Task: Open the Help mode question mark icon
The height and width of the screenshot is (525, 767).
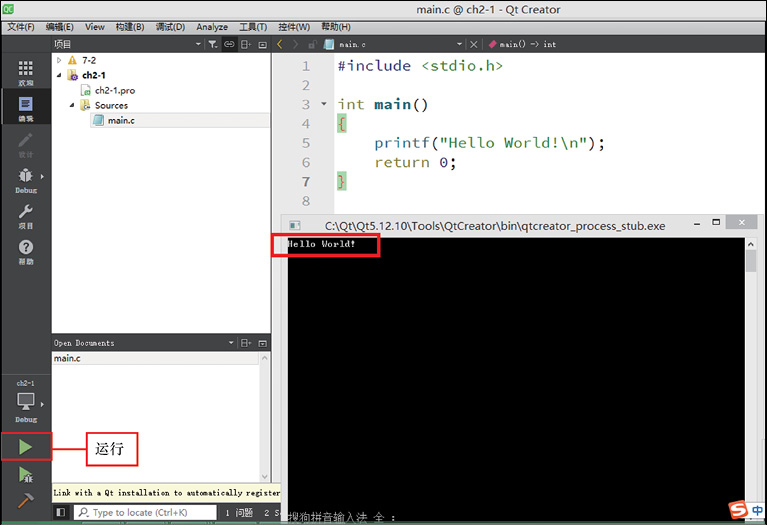Action: point(26,251)
